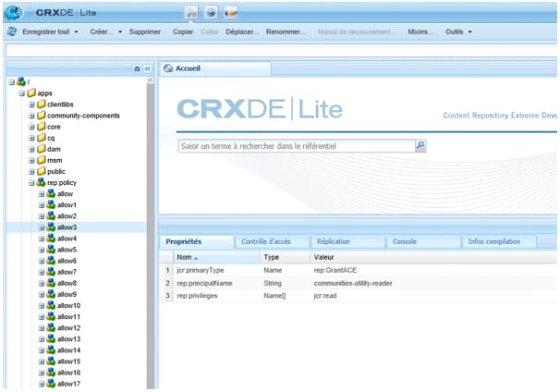
Task: Click the refresh icon beside Enregistrer tout
Action: coord(12,31)
